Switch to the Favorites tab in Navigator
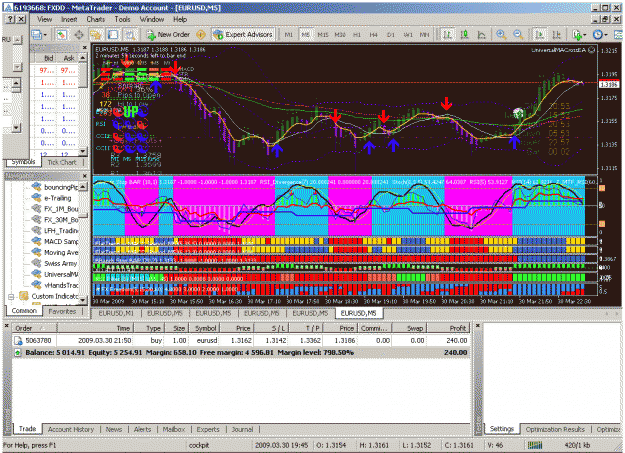Viewport: 625px width, 453px height. click(62, 311)
